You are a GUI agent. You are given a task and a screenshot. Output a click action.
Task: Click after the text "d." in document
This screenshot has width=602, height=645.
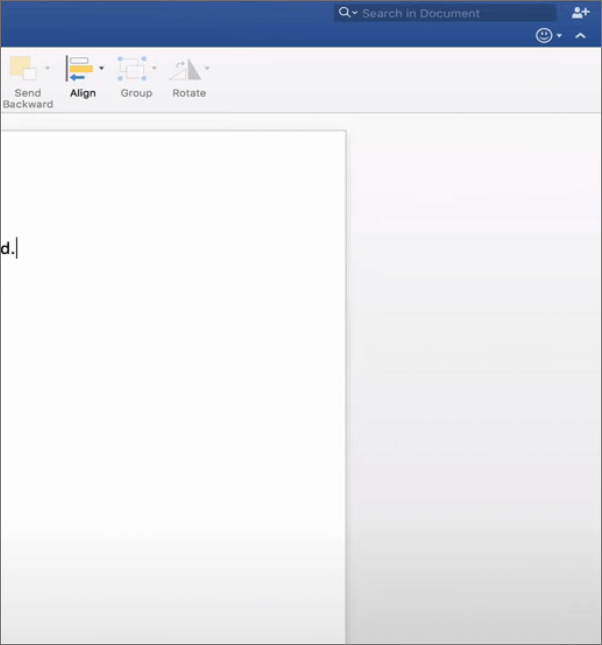click(17, 248)
